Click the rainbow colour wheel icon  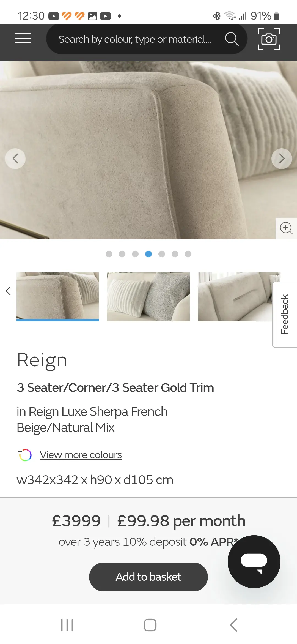pos(25,455)
